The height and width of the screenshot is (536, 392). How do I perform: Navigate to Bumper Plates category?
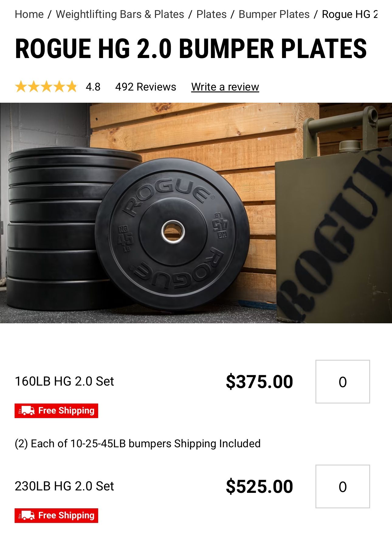[274, 14]
